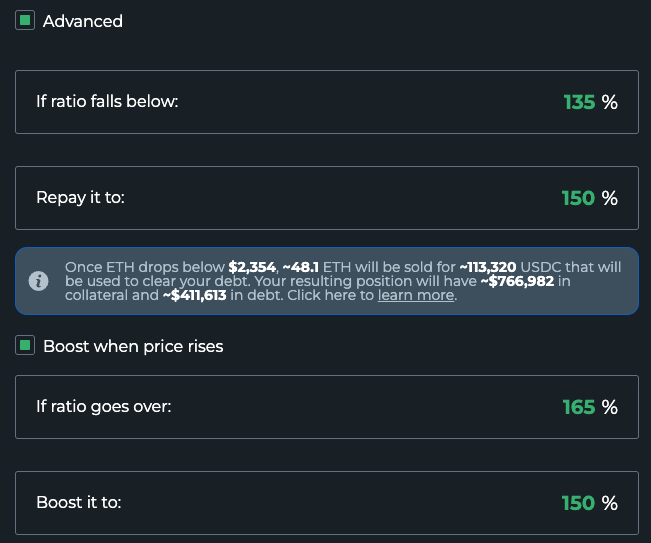The image size is (651, 543).
Task: Click the Advanced label text
Action: pos(83,21)
